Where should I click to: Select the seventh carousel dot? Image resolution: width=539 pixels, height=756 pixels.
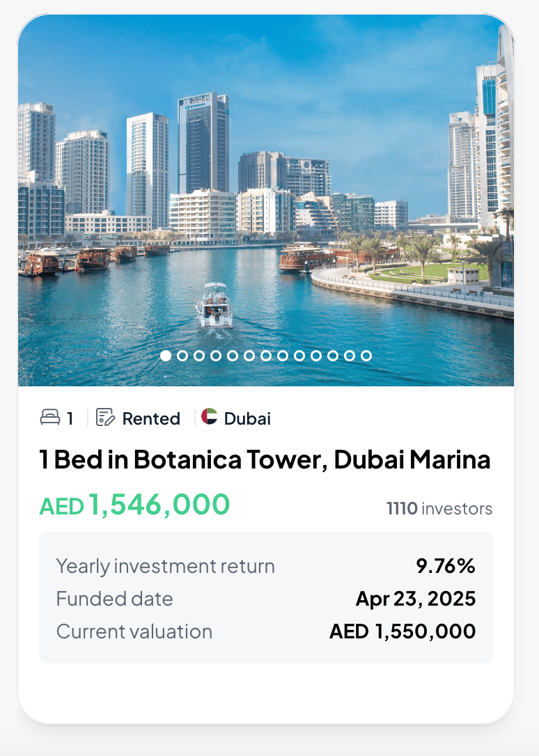tap(266, 356)
